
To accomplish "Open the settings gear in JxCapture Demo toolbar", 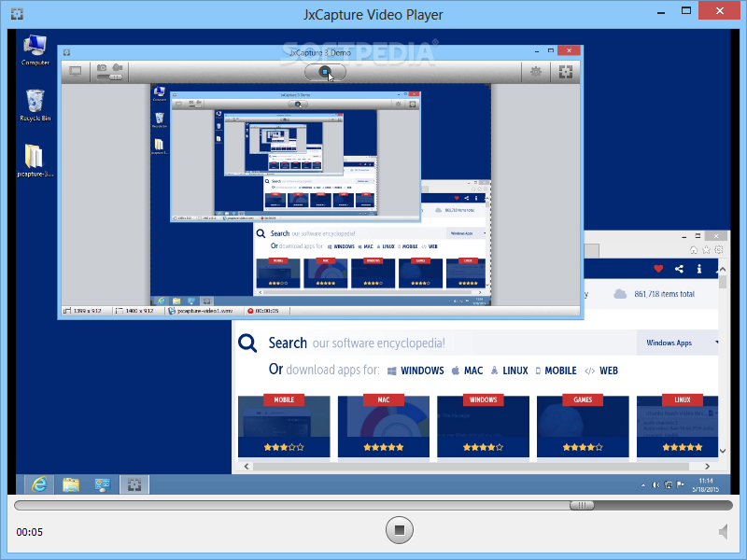I will coord(536,72).
